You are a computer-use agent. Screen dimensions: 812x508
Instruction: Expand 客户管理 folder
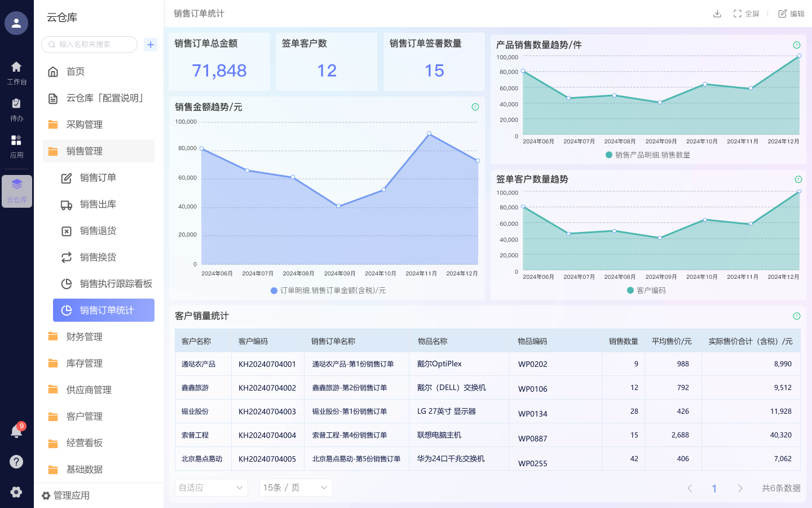tap(99, 416)
